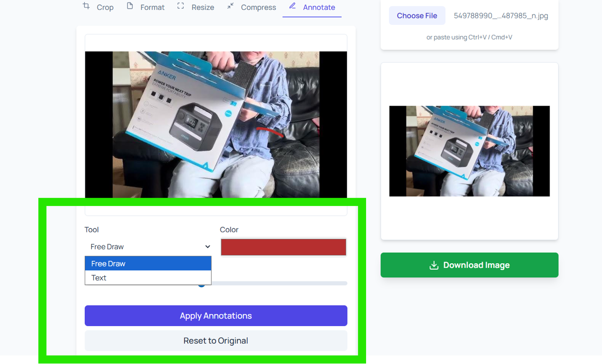Click the Download Image button
602x364 pixels.
coord(469,265)
